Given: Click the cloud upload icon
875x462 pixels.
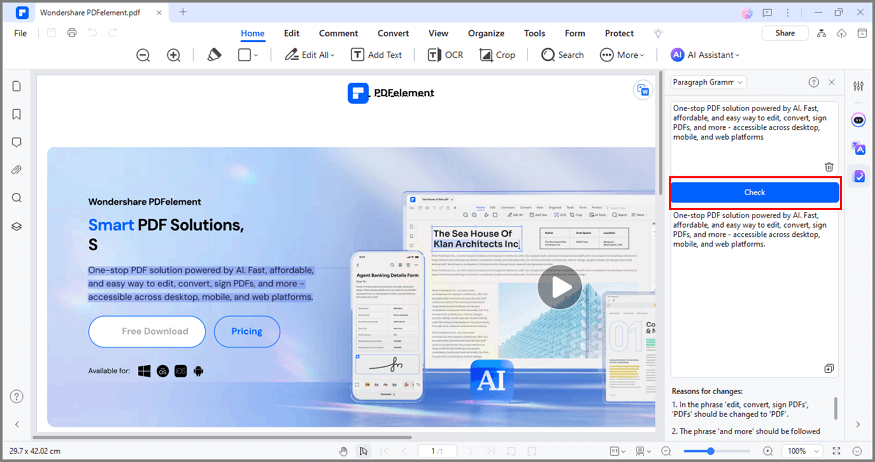Looking at the screenshot, I should (x=842, y=33).
